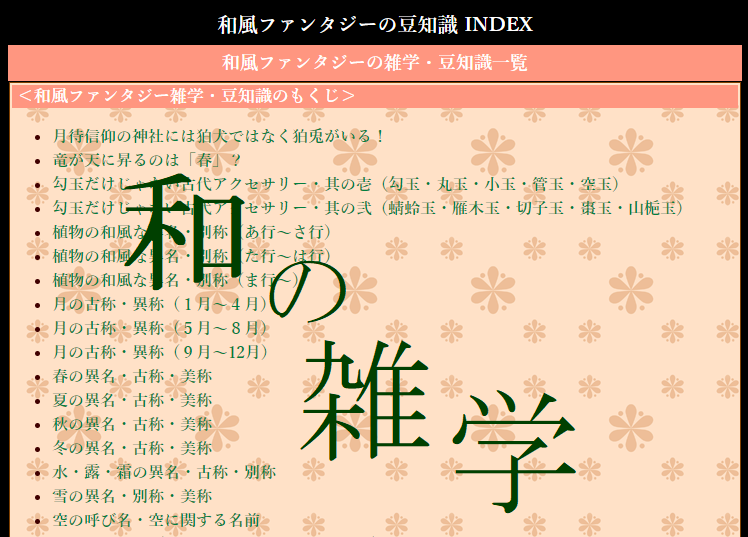The height and width of the screenshot is (537, 748).
Task: Open ancient accessories link 其の弐
Action: pos(368,208)
